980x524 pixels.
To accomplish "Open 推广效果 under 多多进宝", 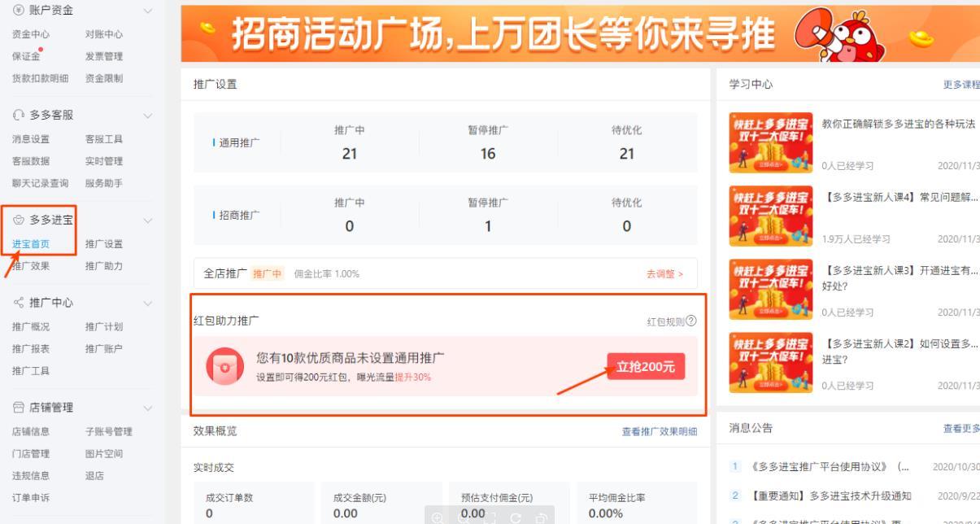I will pos(30,265).
